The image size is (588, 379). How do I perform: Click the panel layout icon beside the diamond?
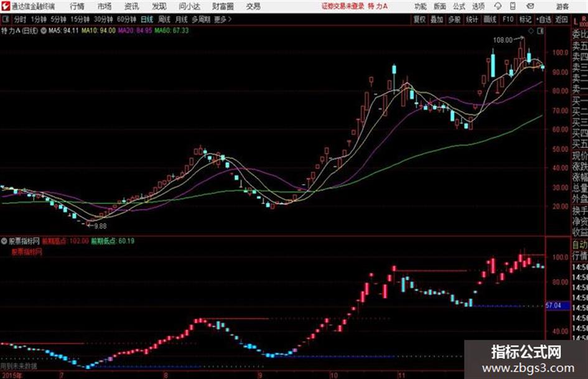point(540,31)
